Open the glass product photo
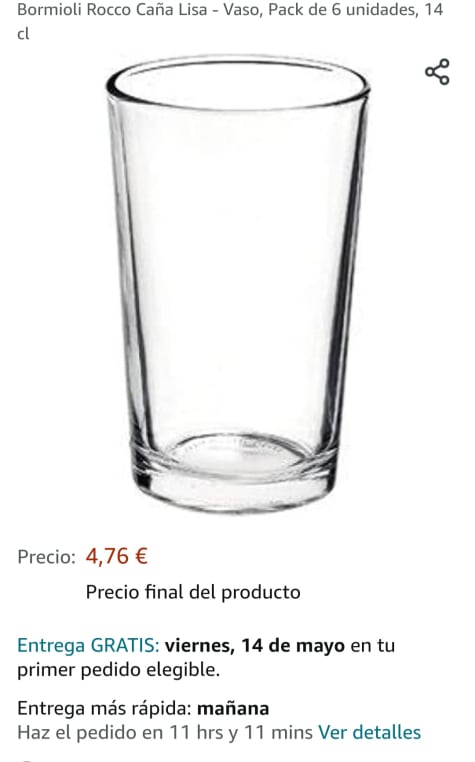Screen dimensions: 475x762 [237, 284]
